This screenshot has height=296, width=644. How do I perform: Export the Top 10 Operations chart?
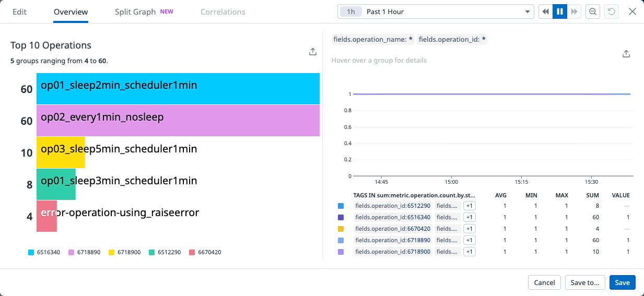(312, 52)
